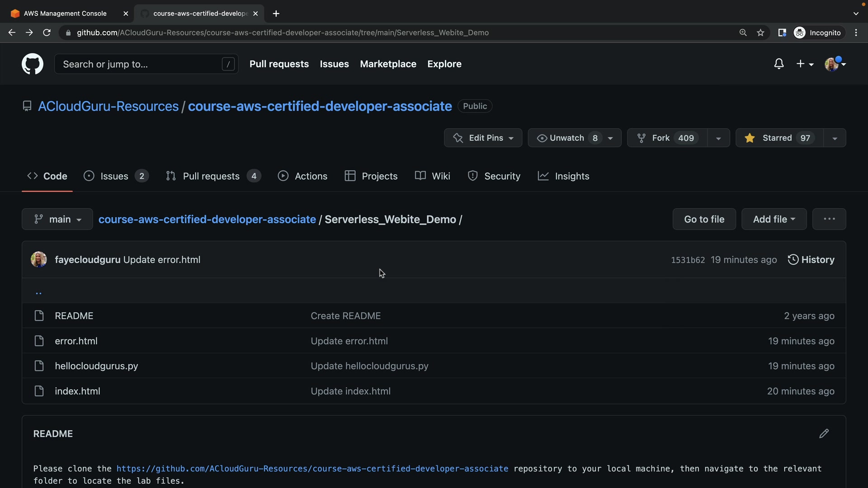
Task: Toggle Unwatch repository button
Action: (x=567, y=138)
